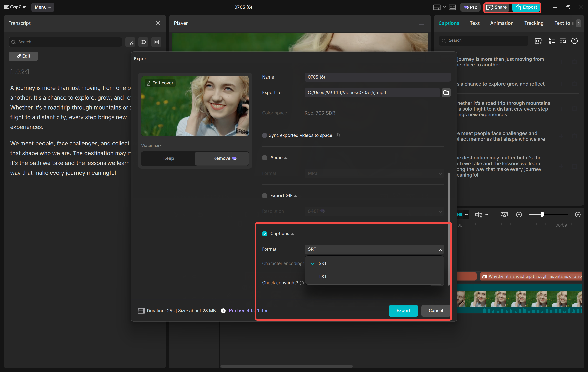Click the Pro benefits link

(241, 311)
